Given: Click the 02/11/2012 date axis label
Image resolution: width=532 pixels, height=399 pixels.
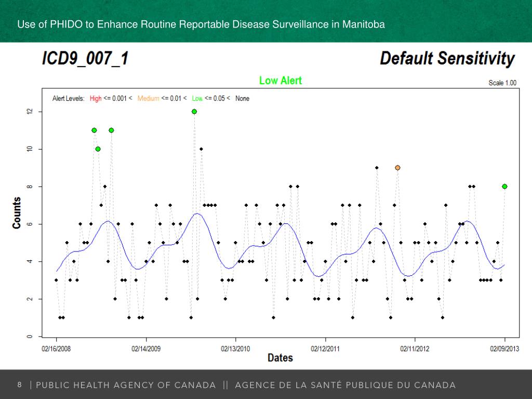Looking at the screenshot, I should (x=415, y=349).
